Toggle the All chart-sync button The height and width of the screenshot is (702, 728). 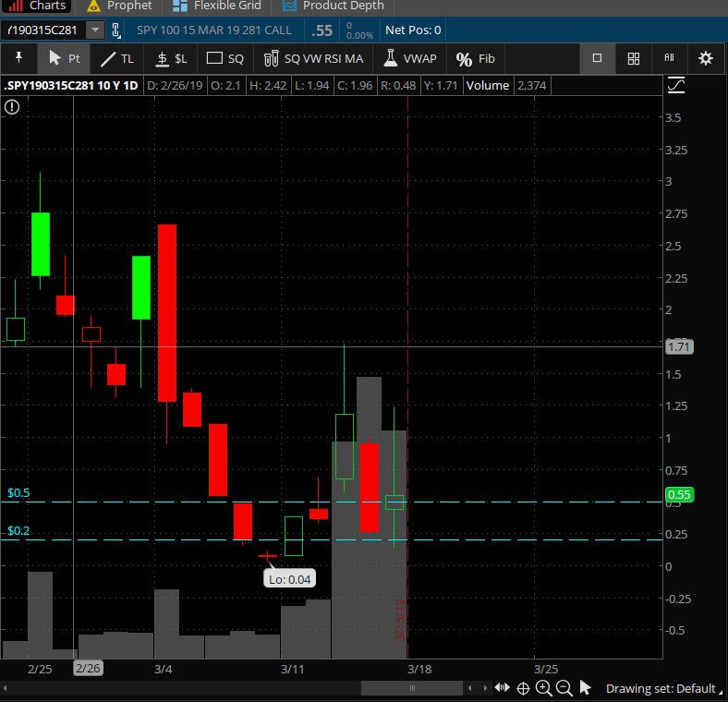pos(669,58)
